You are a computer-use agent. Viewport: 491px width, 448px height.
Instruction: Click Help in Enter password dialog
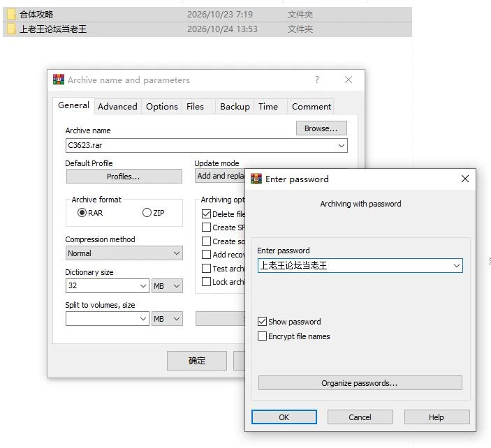(437, 417)
